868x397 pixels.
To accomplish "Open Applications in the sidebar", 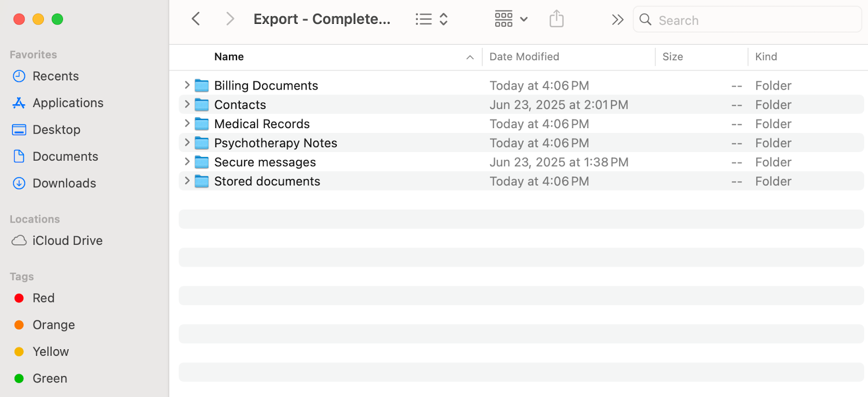I will [68, 103].
